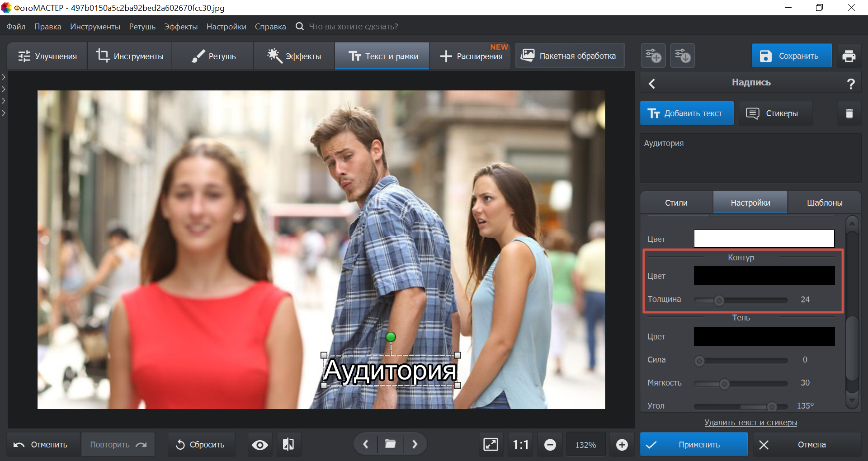Screen dimensions: 868x461
Task: Set zoom to 1:1 actual size
Action: [520, 445]
